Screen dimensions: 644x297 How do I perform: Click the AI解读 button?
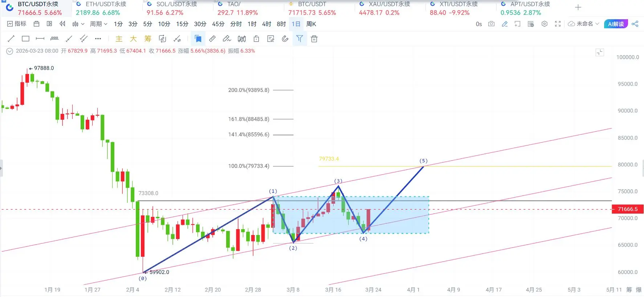coord(616,24)
